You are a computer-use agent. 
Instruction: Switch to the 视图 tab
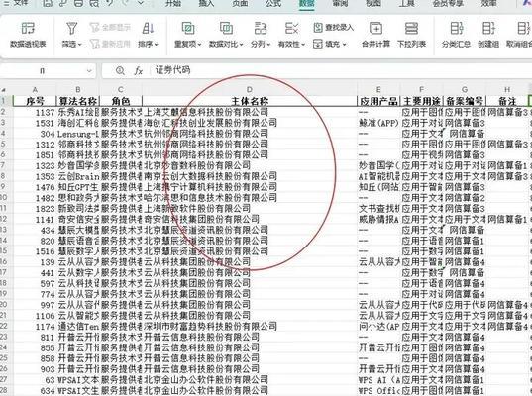click(x=373, y=3)
